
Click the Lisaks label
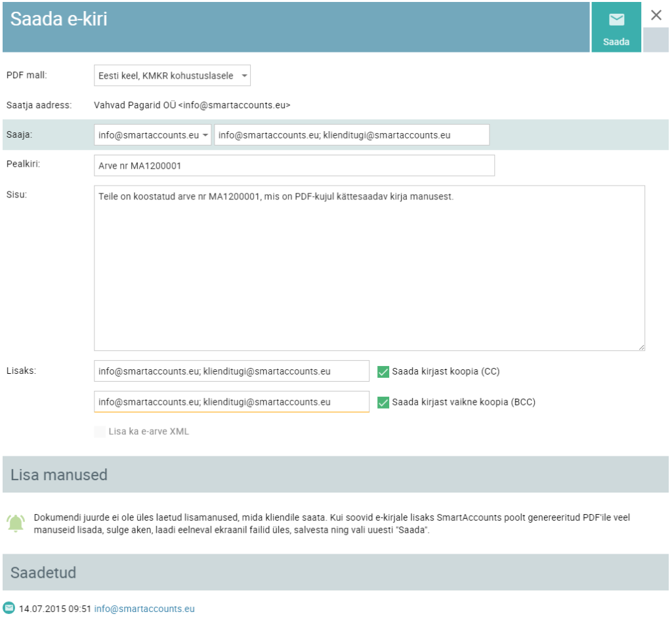22,371
